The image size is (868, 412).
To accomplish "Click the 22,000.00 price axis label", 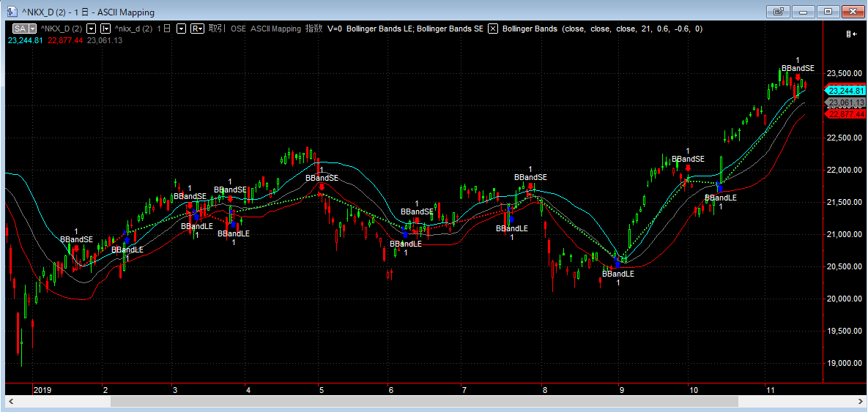I will tap(845, 170).
